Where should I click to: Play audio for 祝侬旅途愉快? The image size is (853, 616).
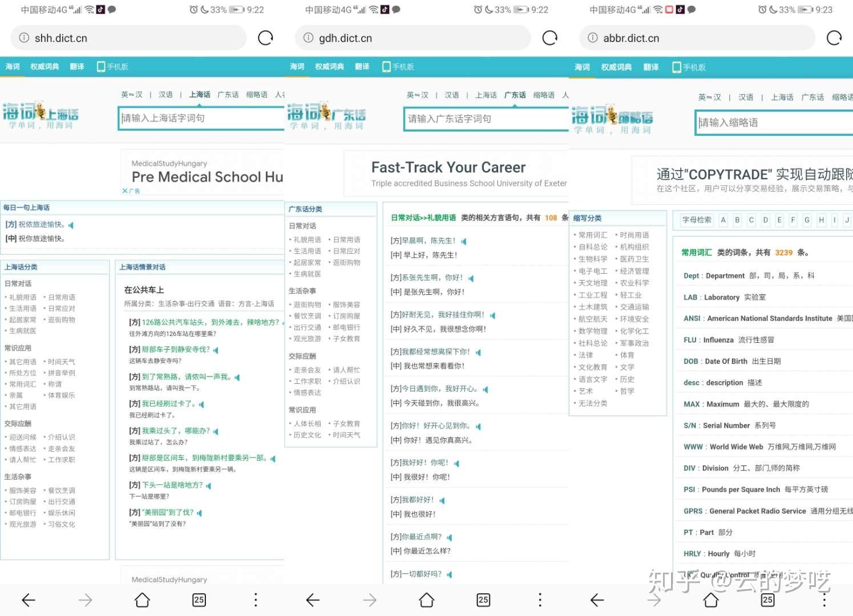71,225
